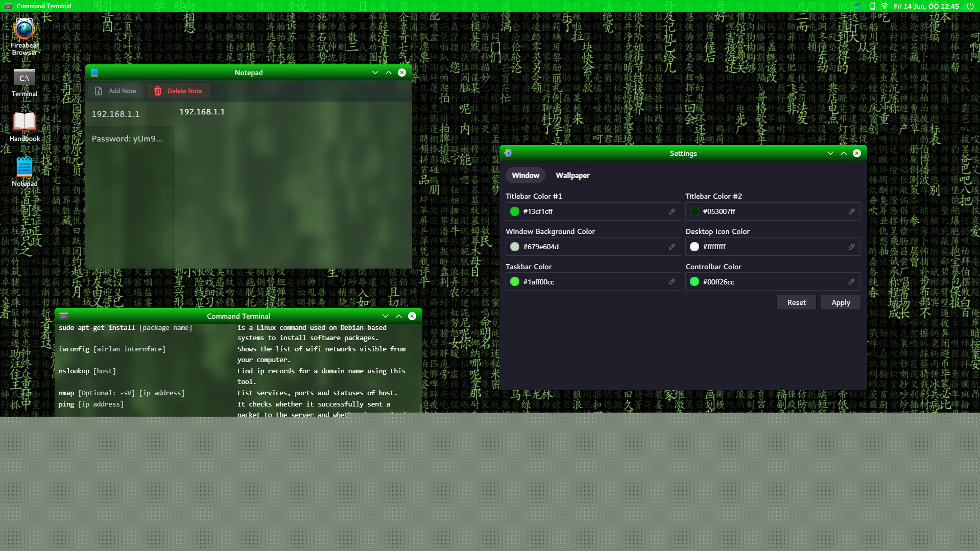
Task: Open the Notepad desktop shortcut
Action: pyautogui.click(x=24, y=168)
